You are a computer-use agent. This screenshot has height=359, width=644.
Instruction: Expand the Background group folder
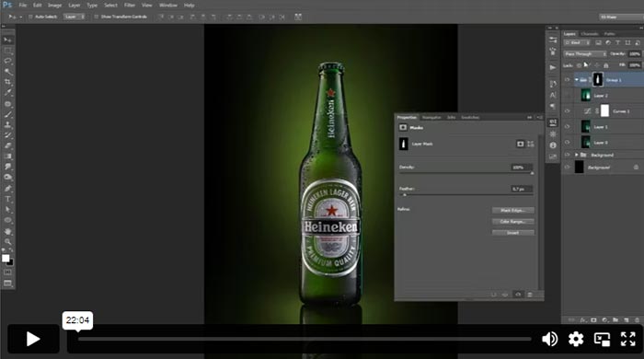pyautogui.click(x=577, y=155)
